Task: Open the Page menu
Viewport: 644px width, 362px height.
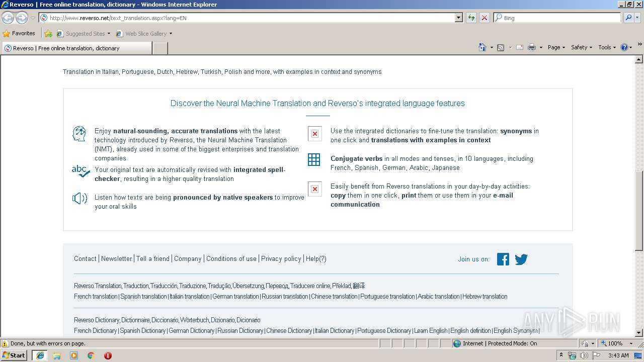Action: pyautogui.click(x=556, y=47)
